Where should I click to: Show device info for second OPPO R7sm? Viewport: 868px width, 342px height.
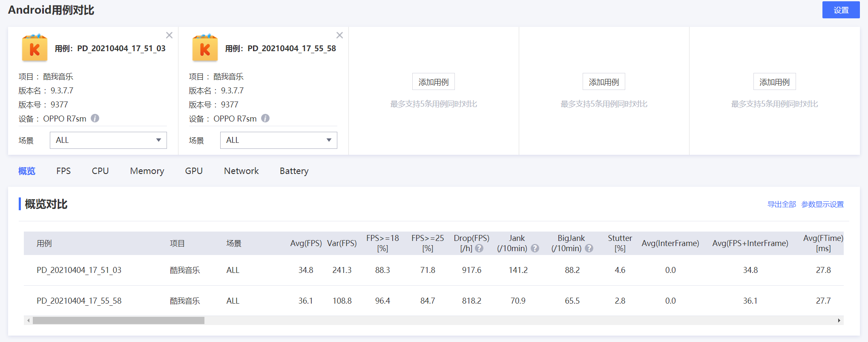265,118
